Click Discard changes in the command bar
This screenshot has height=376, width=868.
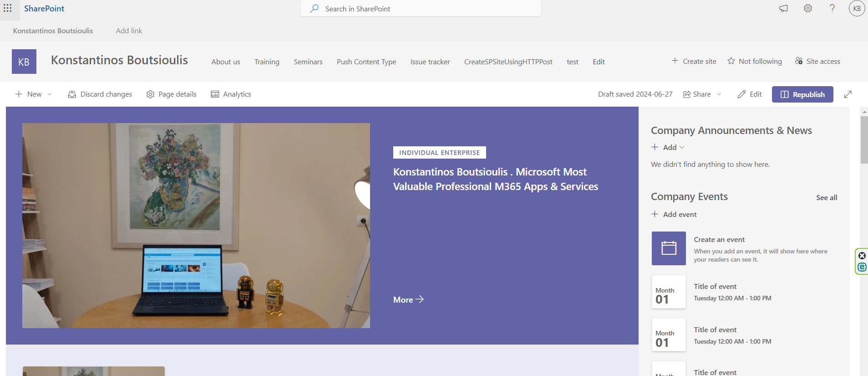100,94
